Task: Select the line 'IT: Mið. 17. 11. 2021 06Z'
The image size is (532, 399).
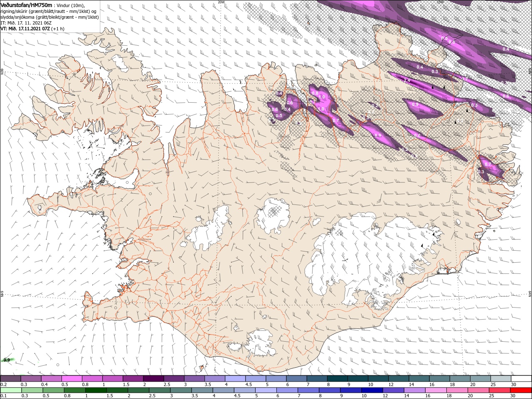Action: point(26,23)
